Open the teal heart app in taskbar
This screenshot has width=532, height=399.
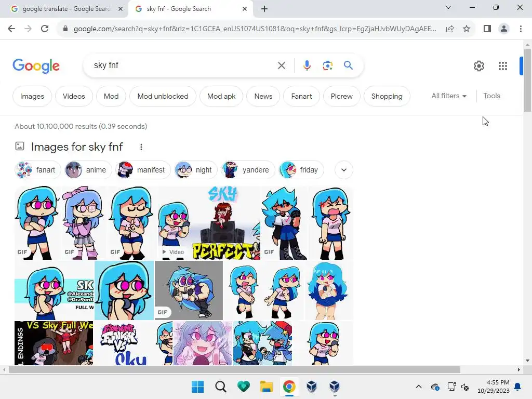(244, 387)
